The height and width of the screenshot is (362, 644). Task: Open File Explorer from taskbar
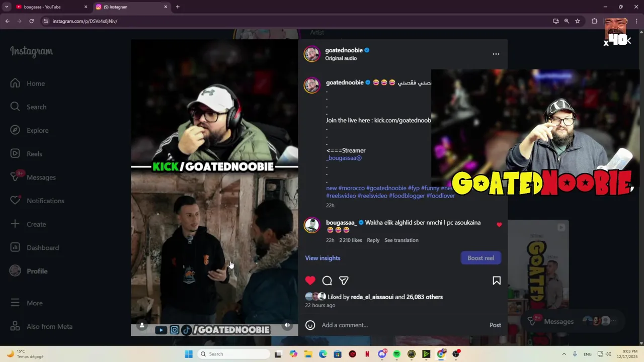(x=308, y=354)
